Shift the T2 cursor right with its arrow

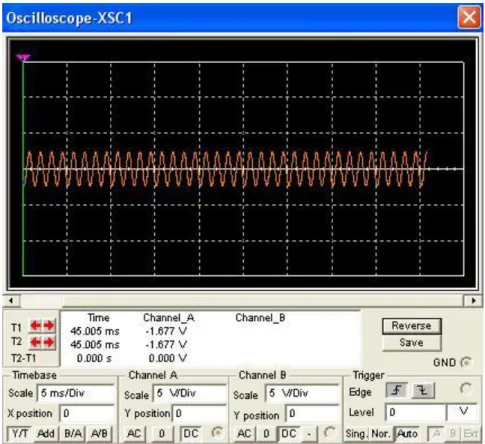click(x=49, y=342)
